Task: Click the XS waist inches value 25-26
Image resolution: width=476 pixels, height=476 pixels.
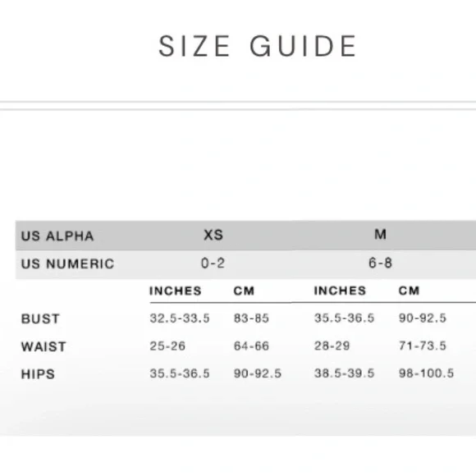Action: 167,346
